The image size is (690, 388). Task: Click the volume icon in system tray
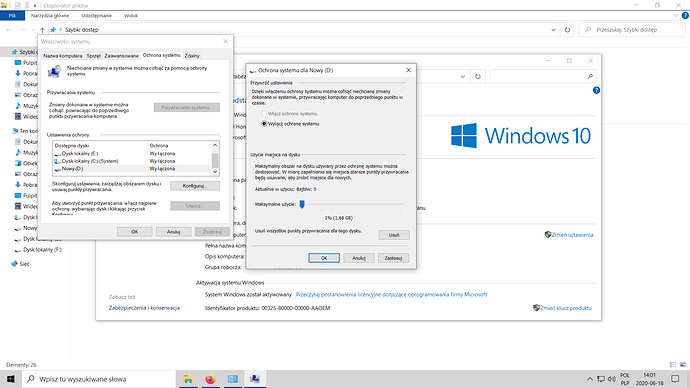[611, 379]
